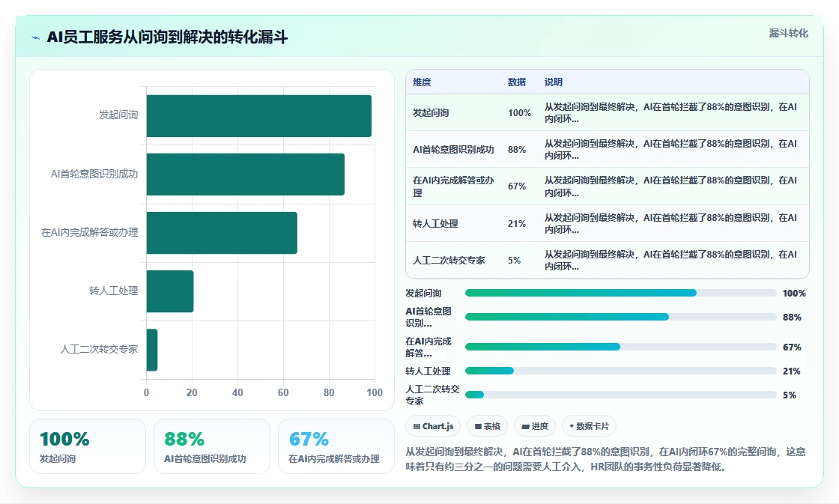Click the 维度 column header
Viewport: 839px width, 504px height.
pos(422,82)
